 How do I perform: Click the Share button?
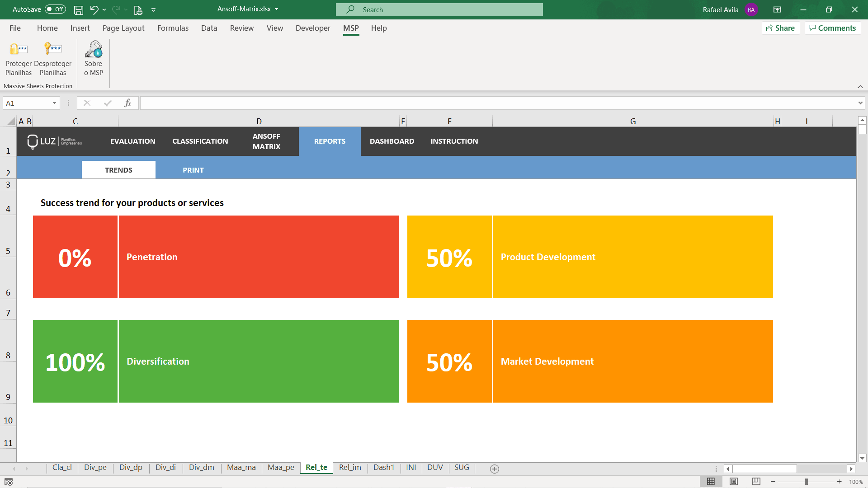point(781,28)
